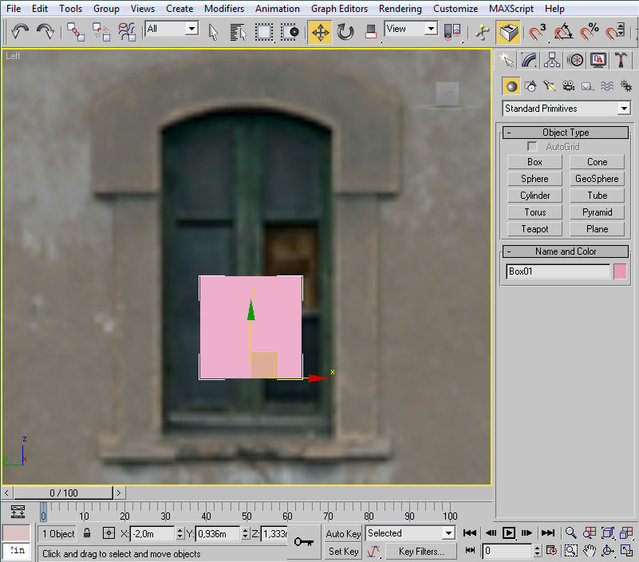The height and width of the screenshot is (562, 639).
Task: Open the Hierarchy command panel tab
Action: pyautogui.click(x=553, y=61)
